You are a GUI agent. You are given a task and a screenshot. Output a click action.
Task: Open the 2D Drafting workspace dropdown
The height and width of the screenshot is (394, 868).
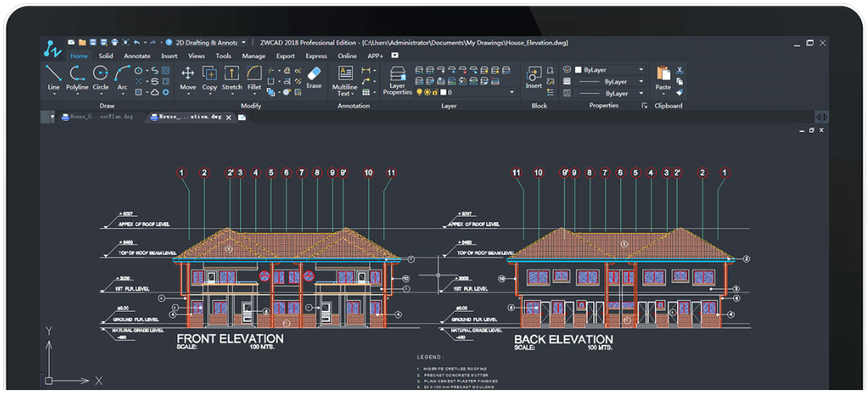[244, 42]
